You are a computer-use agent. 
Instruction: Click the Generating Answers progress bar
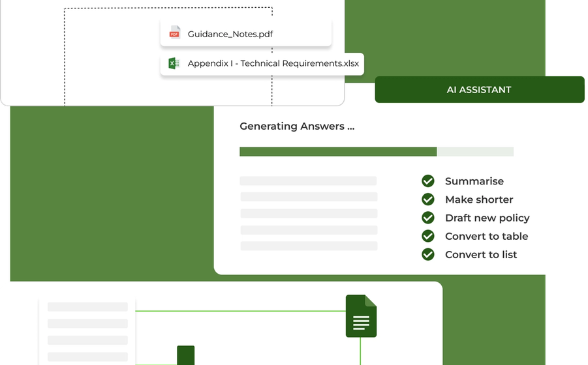pos(377,152)
